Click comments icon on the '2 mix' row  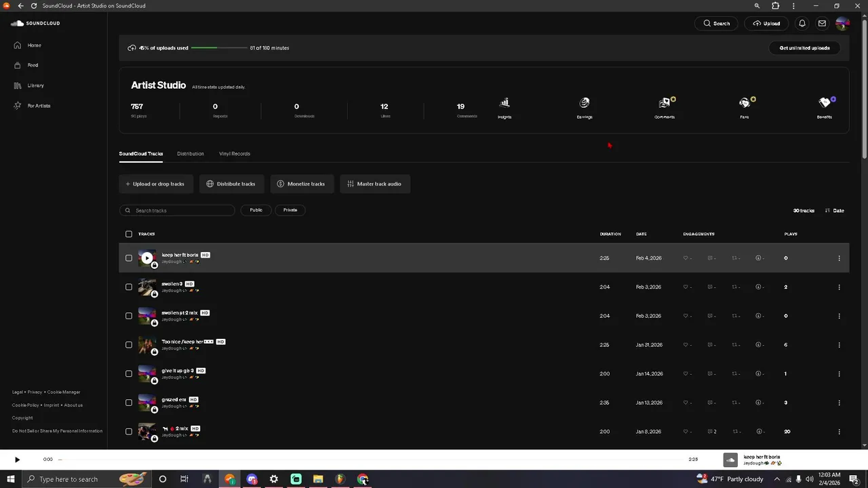click(x=710, y=432)
